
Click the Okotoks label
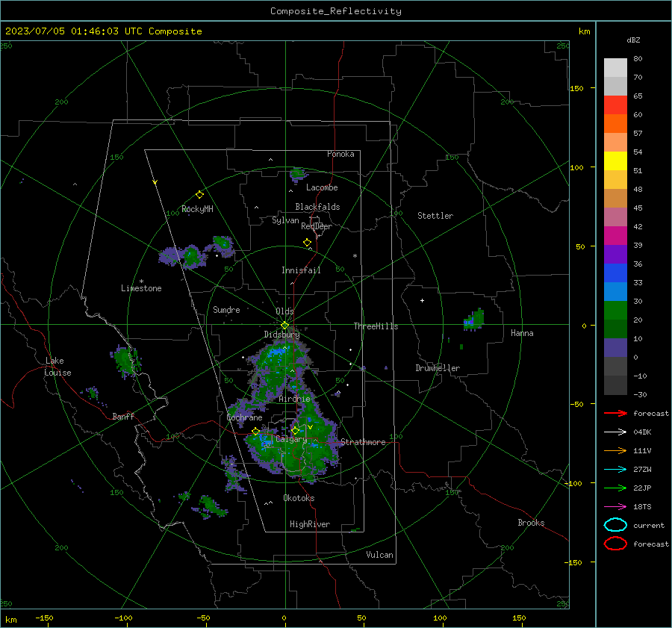point(299,498)
